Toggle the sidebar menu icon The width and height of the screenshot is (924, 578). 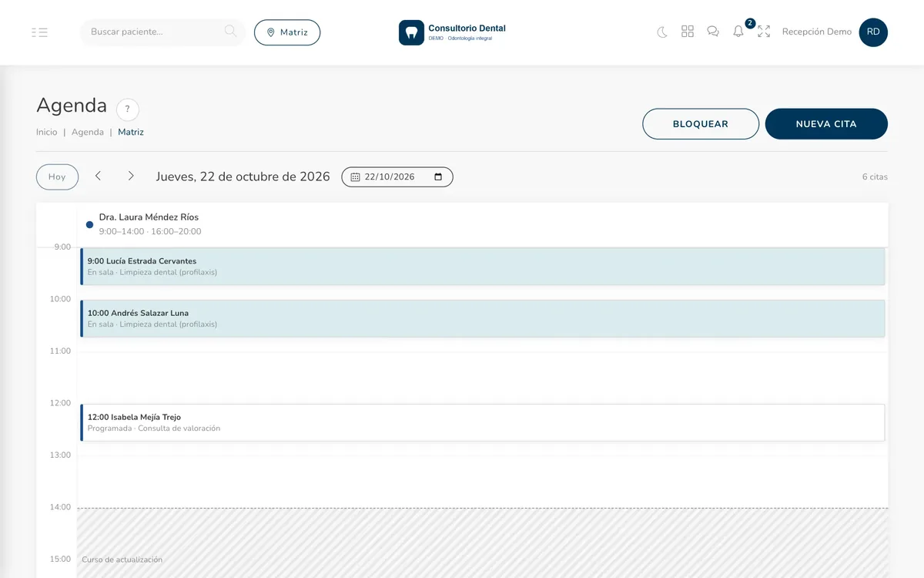point(39,32)
